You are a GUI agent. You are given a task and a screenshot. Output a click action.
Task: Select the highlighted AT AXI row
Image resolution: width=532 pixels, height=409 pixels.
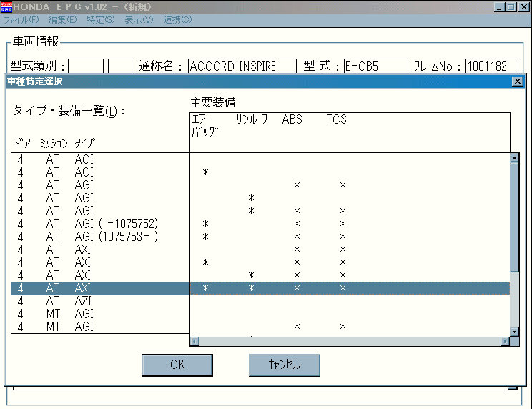(260, 288)
